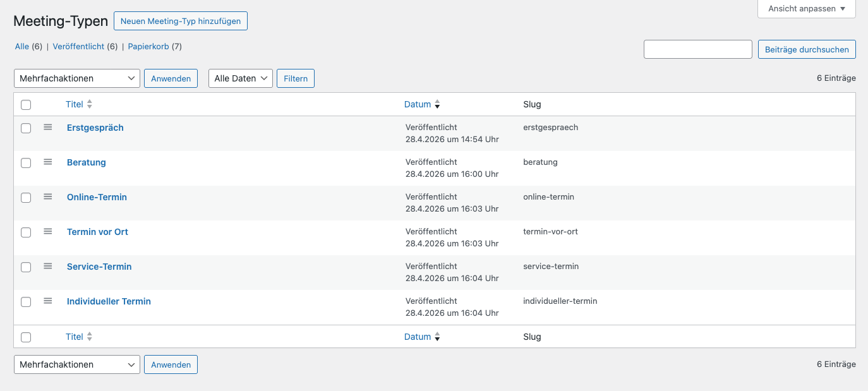Click the Beiträge durchsuchen button
The width and height of the screenshot is (868, 391).
click(807, 49)
